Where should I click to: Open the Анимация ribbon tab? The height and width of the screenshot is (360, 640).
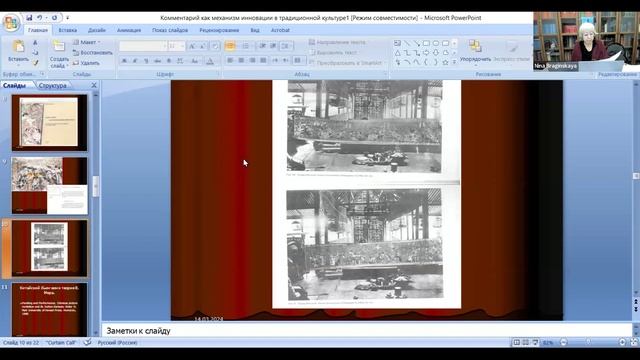pos(129,30)
